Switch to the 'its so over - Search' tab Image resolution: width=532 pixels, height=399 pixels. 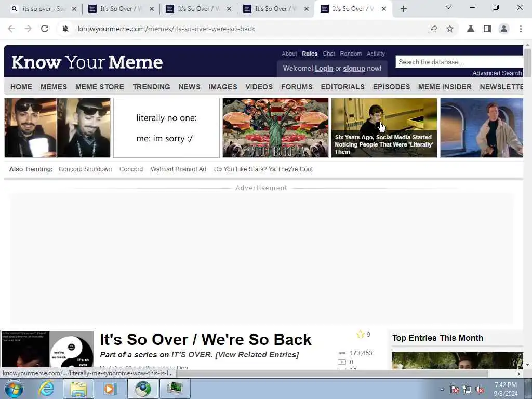pyautogui.click(x=43, y=9)
